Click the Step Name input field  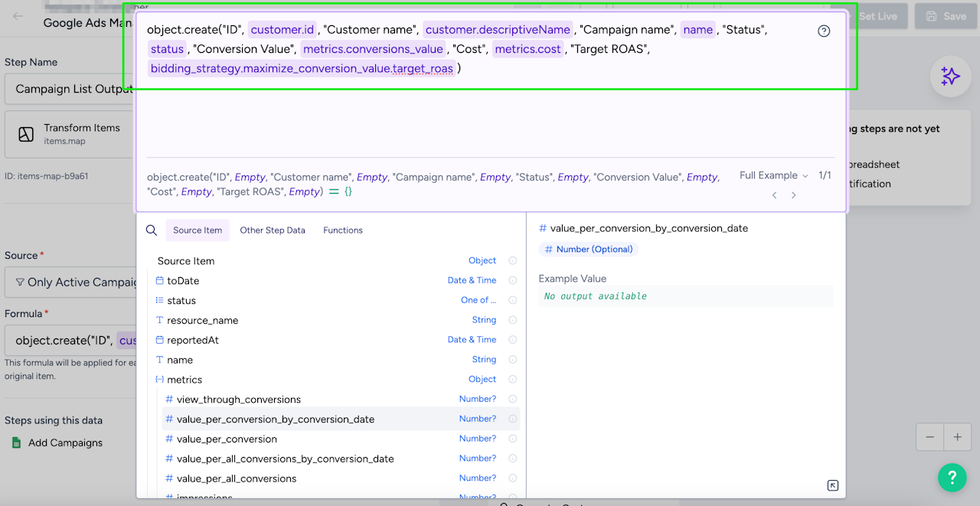(70, 89)
